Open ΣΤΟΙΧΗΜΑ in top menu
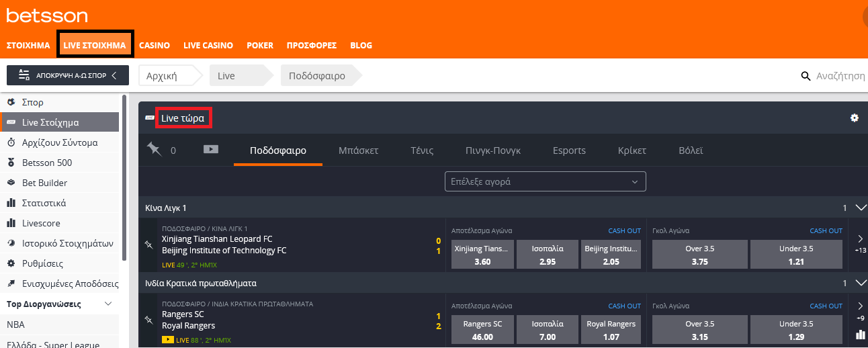Viewport: 868px width, 348px height. pos(28,46)
